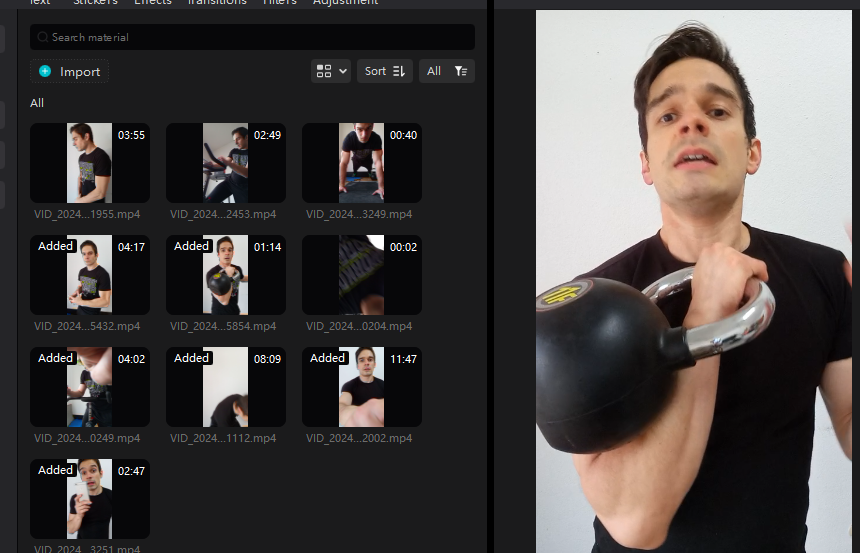Switch to the Text tab
Screen dimensions: 860x553
pyautogui.click(x=40, y=2)
